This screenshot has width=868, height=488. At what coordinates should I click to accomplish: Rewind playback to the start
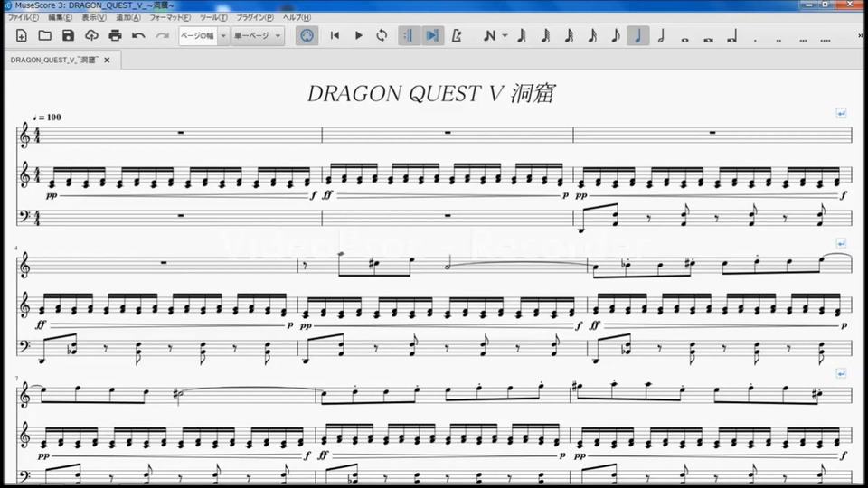tap(335, 36)
